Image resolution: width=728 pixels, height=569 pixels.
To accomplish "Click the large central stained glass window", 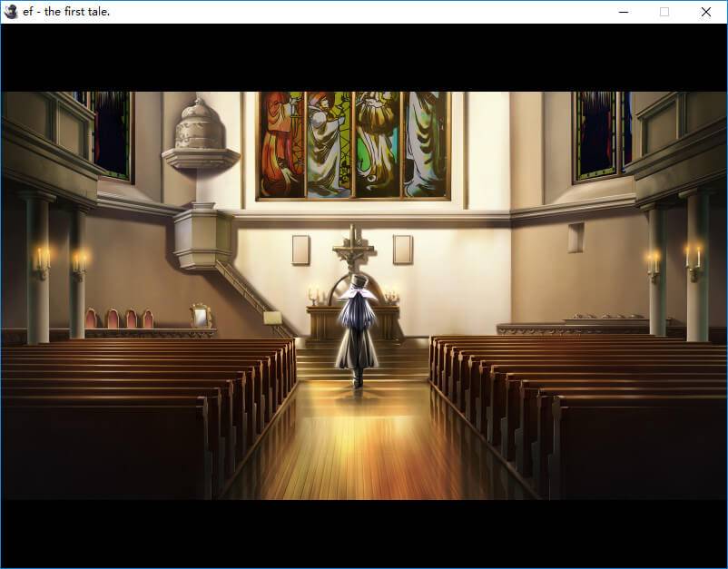I will (353, 143).
